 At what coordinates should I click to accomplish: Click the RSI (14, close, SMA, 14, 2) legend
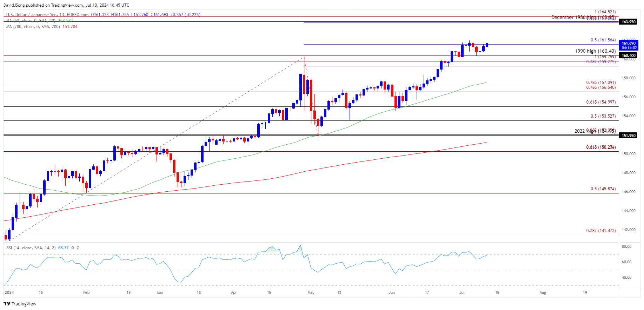click(x=31, y=248)
